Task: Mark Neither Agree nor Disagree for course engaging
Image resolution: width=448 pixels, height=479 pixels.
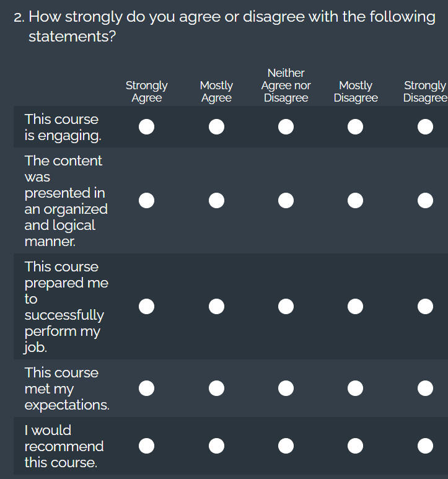Action: (286, 127)
